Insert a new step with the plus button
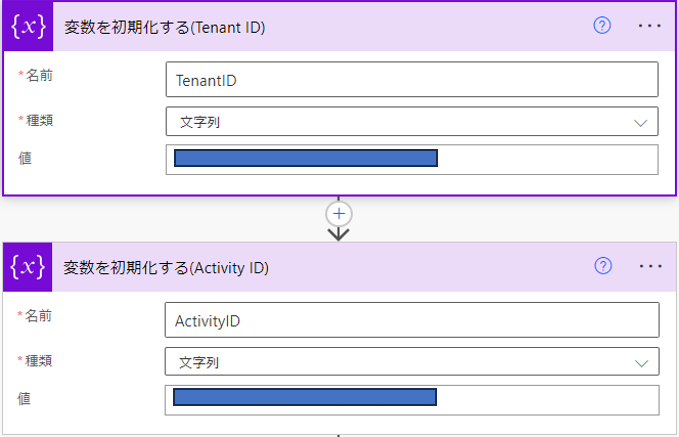This screenshot has width=679, height=437. [339, 214]
